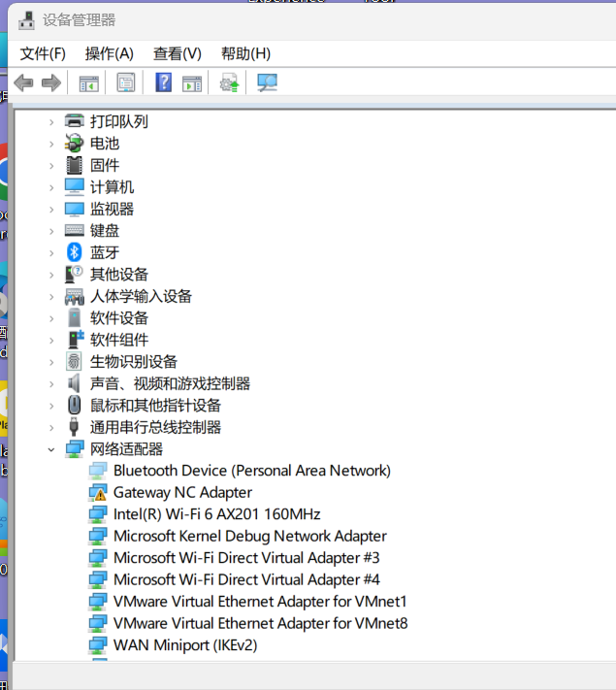Open the 查看(V) menu
Image resolution: width=616 pixels, height=690 pixels.
tap(178, 53)
